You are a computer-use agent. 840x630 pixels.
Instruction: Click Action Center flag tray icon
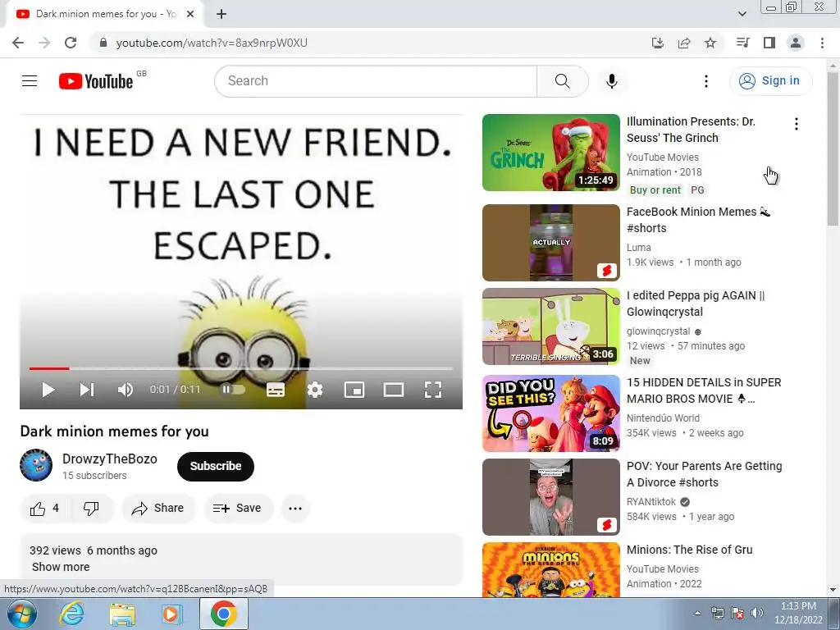[x=737, y=614]
